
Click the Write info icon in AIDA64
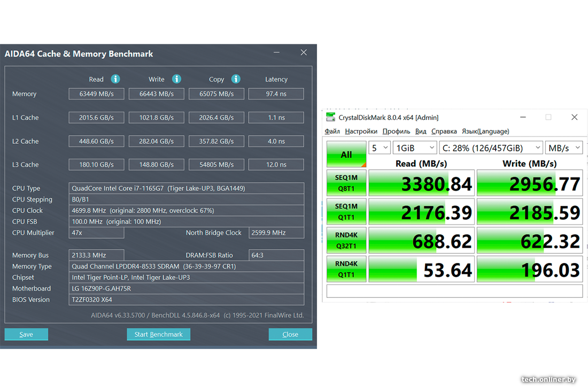[176, 79]
